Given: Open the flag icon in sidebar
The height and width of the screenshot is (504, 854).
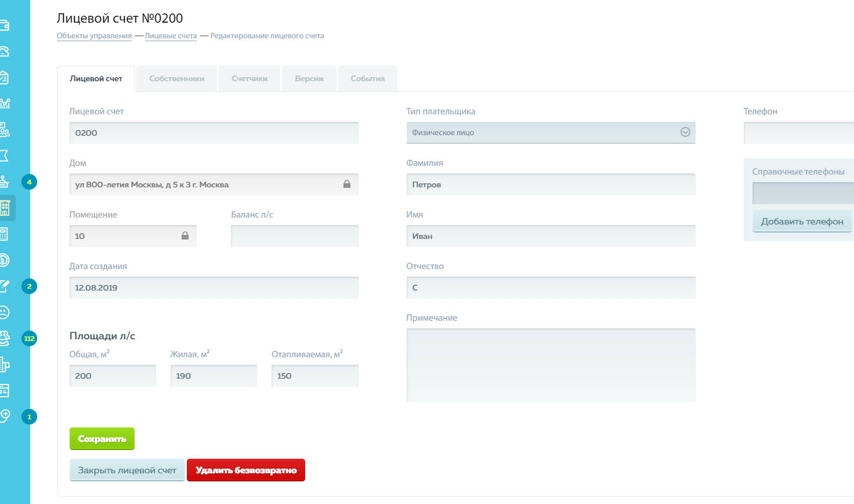Looking at the screenshot, I should click(x=5, y=155).
